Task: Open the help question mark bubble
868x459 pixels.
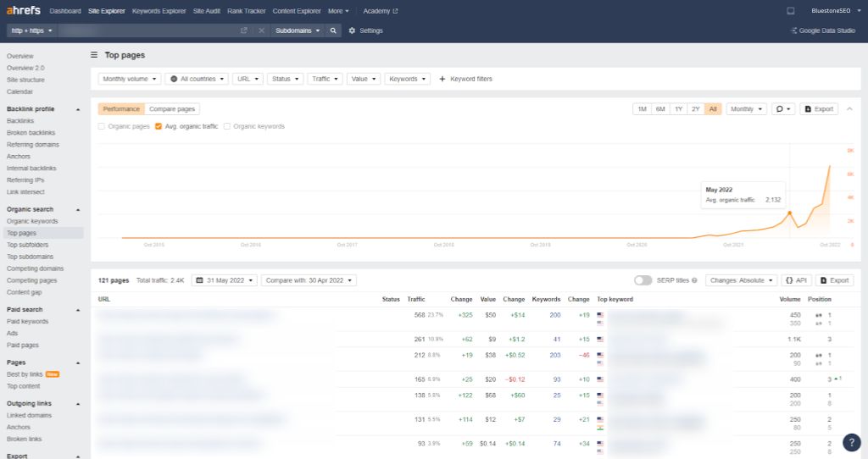Action: tap(851, 443)
